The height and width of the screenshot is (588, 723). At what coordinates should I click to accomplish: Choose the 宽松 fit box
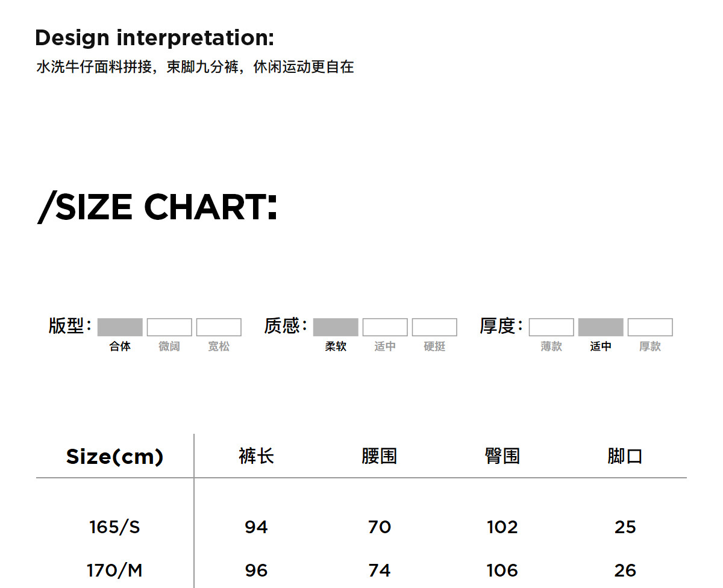point(219,327)
